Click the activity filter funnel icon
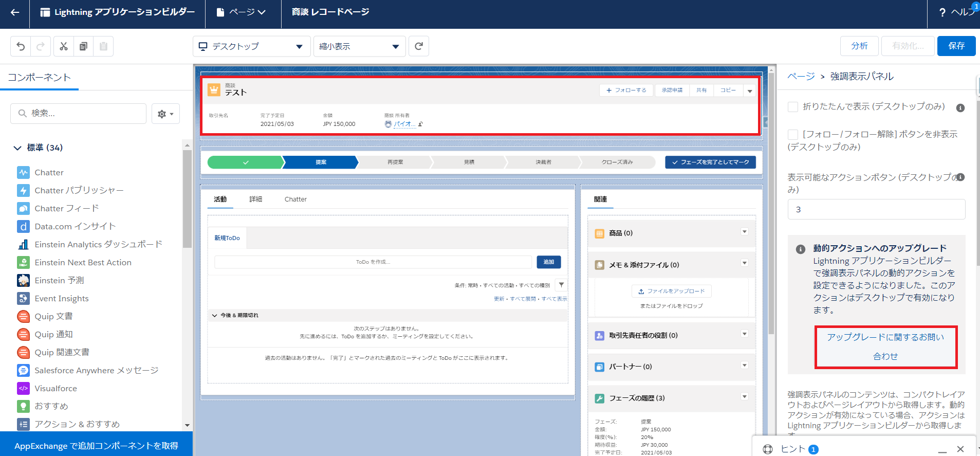The width and height of the screenshot is (980, 456). tap(561, 285)
